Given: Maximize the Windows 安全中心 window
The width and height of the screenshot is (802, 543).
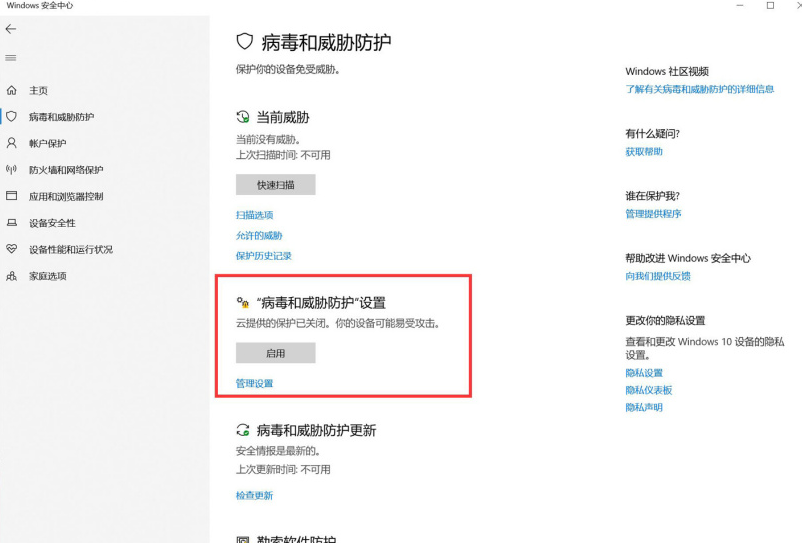Looking at the screenshot, I should pyautogui.click(x=770, y=6).
